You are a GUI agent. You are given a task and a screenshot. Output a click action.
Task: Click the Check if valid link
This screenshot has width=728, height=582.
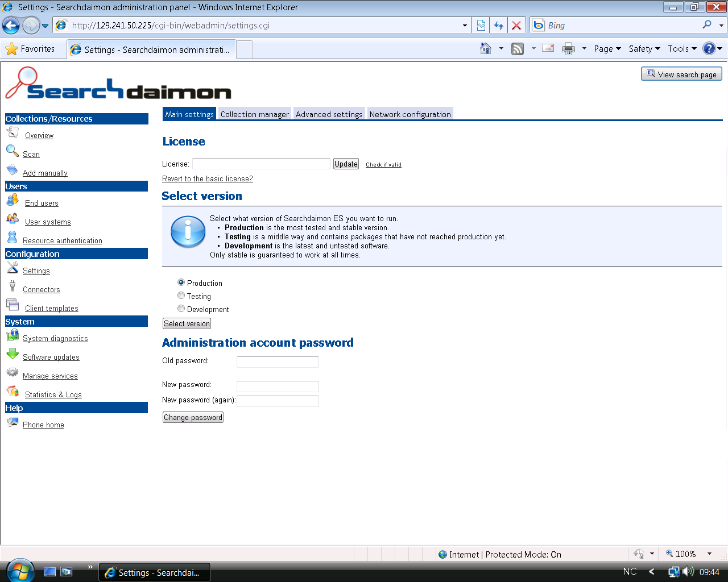click(383, 164)
